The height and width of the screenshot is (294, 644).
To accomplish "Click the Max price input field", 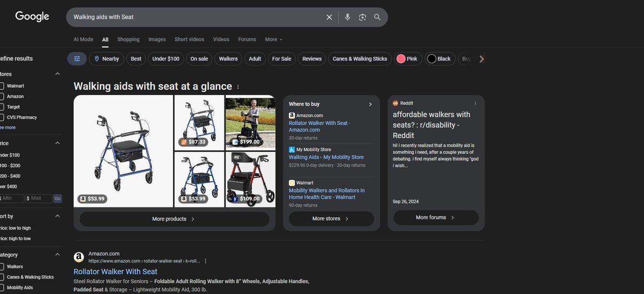I will coord(39,199).
